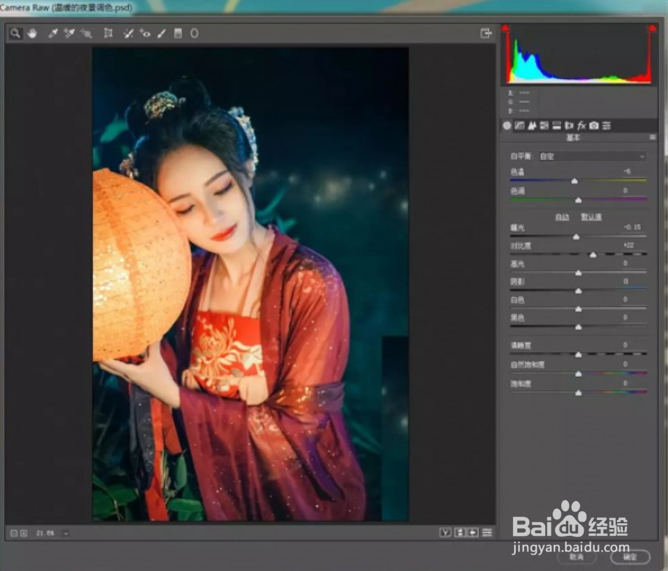Select the Spot Removal tool
The width and height of the screenshot is (668, 571).
click(x=128, y=33)
